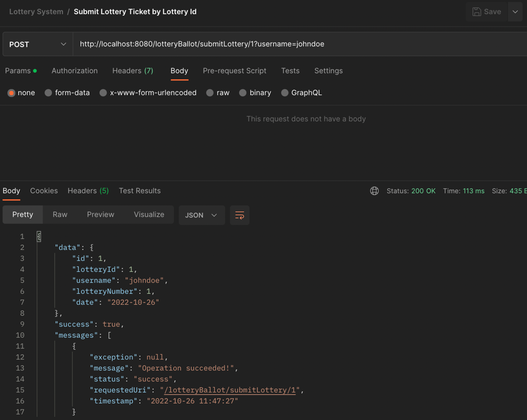
Task: Open the response Cookies tab
Action: (x=44, y=191)
